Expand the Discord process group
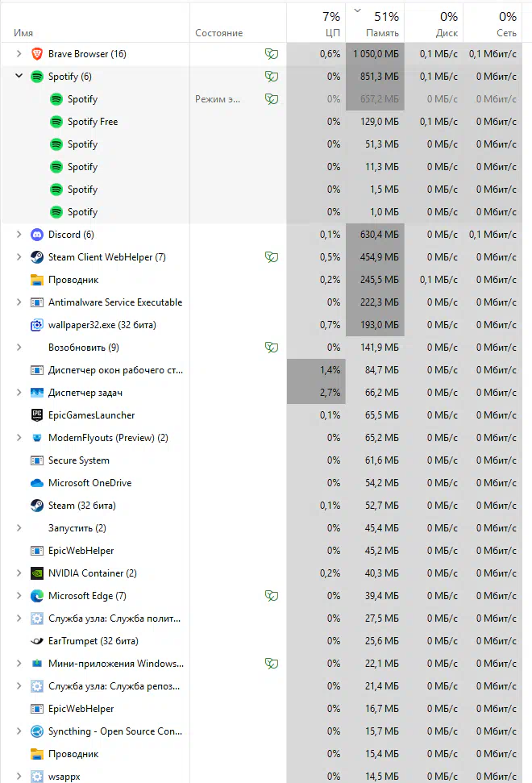Image resolution: width=532 pixels, height=783 pixels. [x=19, y=235]
